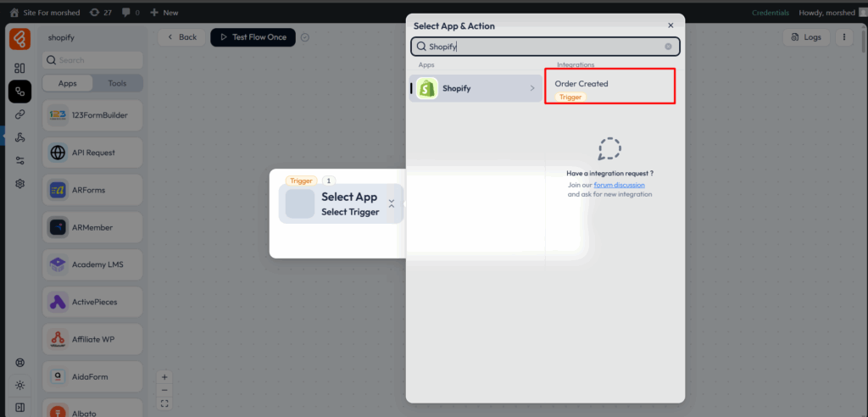Image resolution: width=868 pixels, height=417 pixels.
Task: Select the Affiliate WP app
Action: click(92, 340)
